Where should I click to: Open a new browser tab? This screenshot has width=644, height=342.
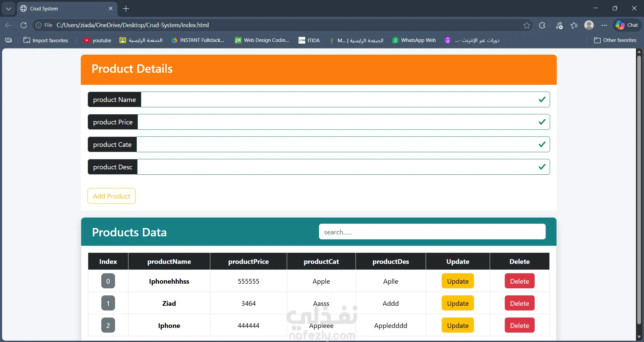pos(126,8)
